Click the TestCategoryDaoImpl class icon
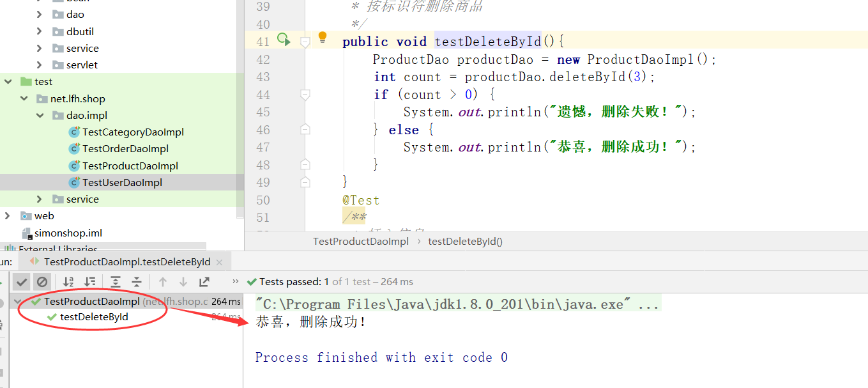The image size is (868, 388). pyautogui.click(x=74, y=132)
